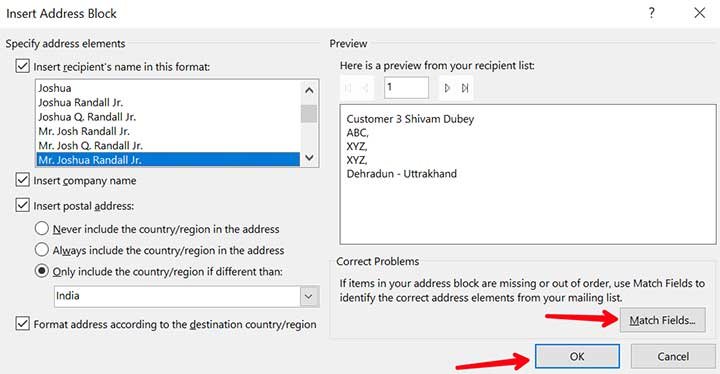The image size is (720, 374).
Task: Jump to last recipient preview record
Action: pyautogui.click(x=465, y=88)
